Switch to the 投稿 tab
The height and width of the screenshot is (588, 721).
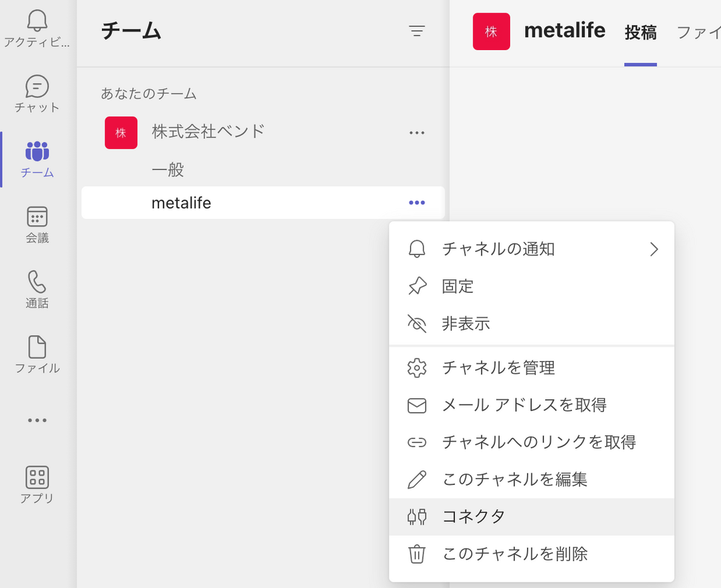point(640,32)
